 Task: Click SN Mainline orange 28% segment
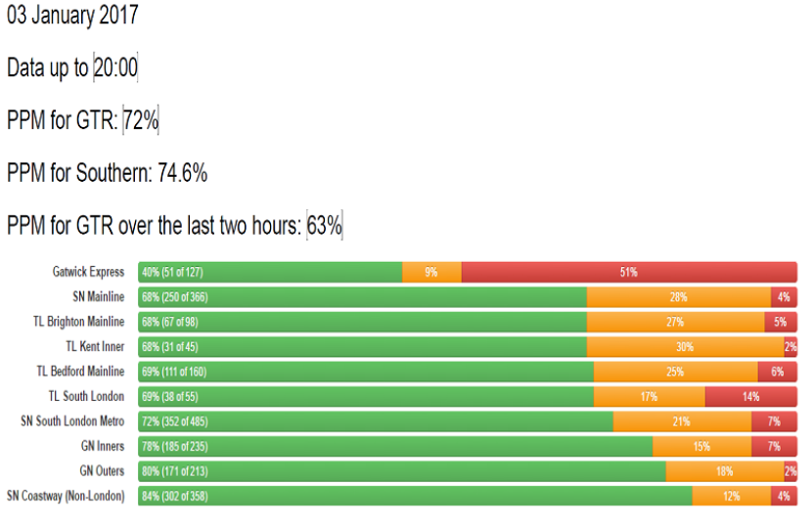pyautogui.click(x=678, y=297)
